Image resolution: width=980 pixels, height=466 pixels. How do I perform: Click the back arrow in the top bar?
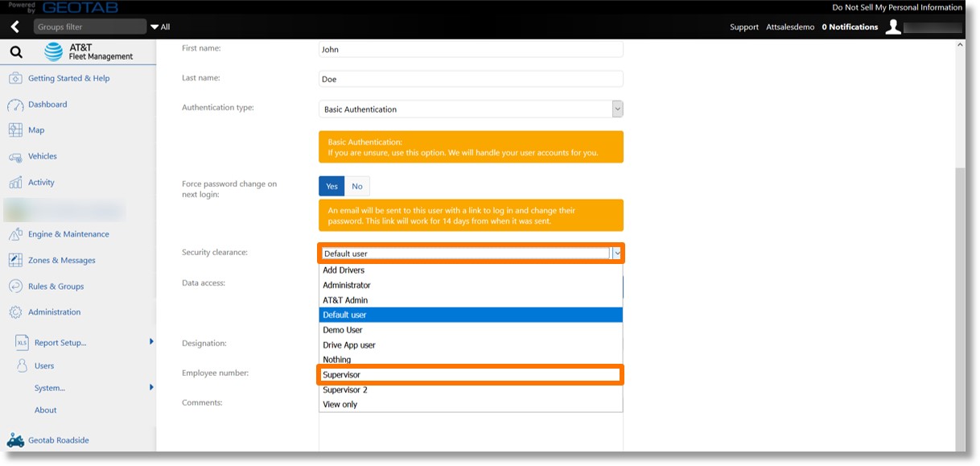(x=15, y=27)
